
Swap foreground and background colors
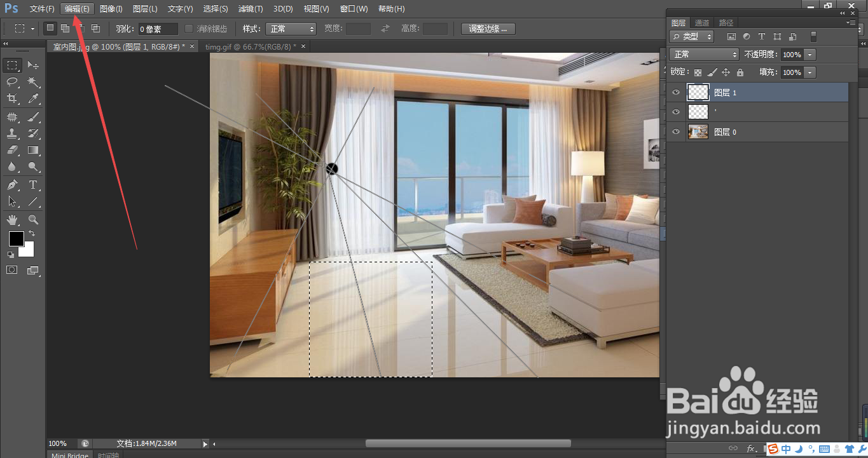(x=32, y=234)
